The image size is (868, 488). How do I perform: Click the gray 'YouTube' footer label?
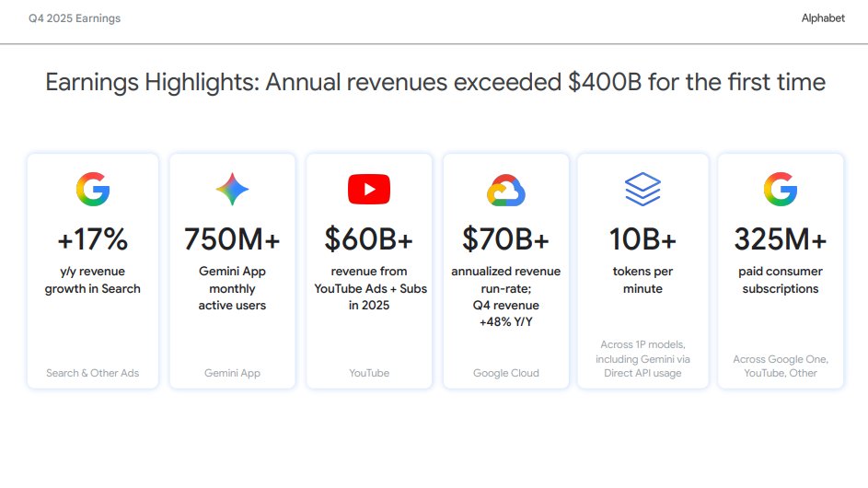coord(369,373)
